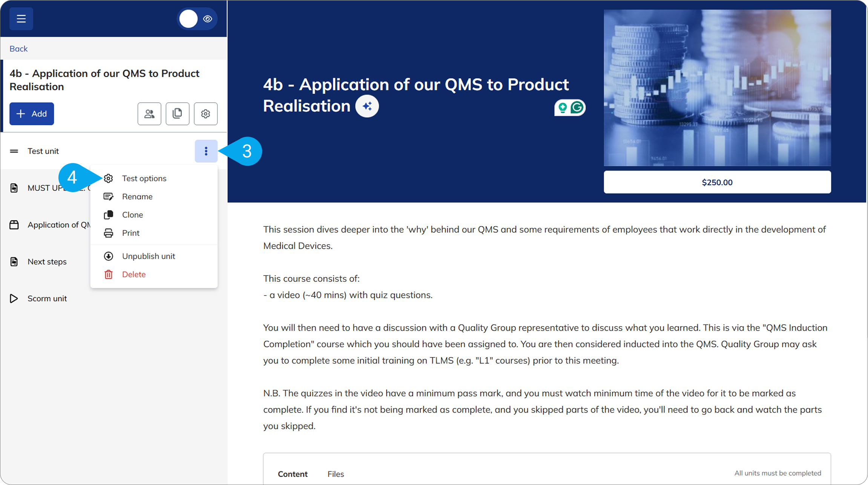
Task: Click the clone course copy icon
Action: [178, 114]
